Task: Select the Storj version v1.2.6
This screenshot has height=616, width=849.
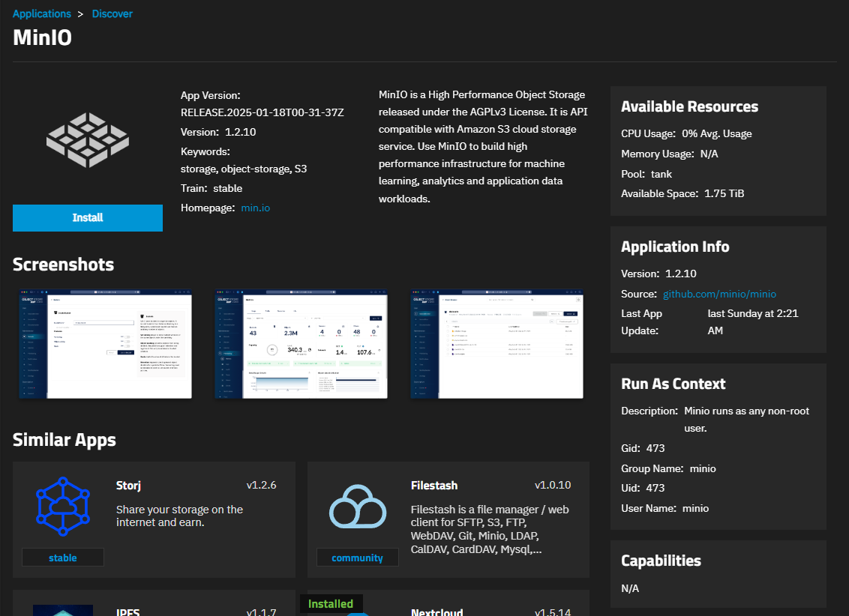Action: pos(262,485)
